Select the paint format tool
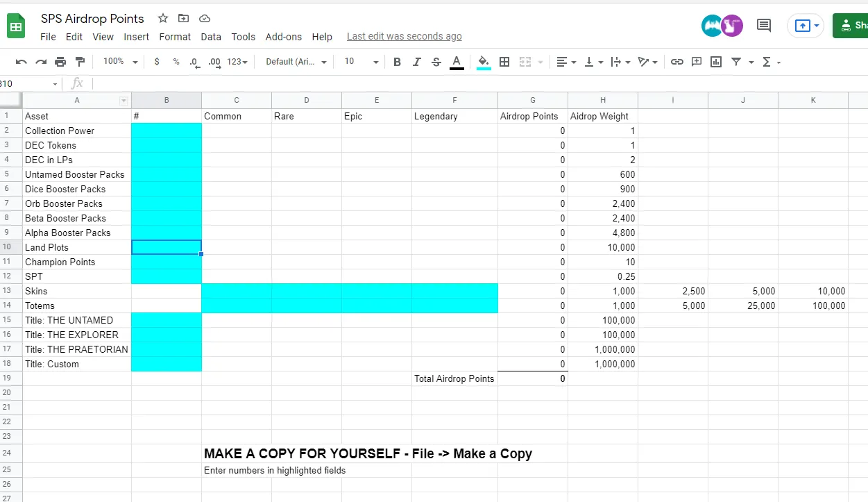This screenshot has width=868, height=502. coord(80,62)
